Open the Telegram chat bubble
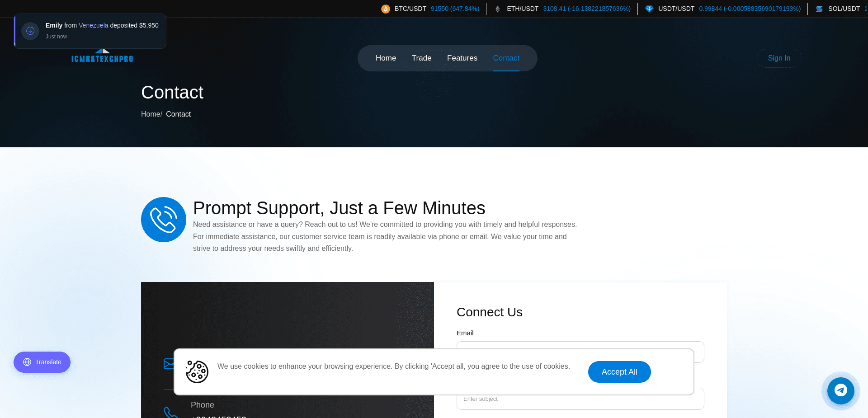This screenshot has height=418, width=868. coord(840,390)
